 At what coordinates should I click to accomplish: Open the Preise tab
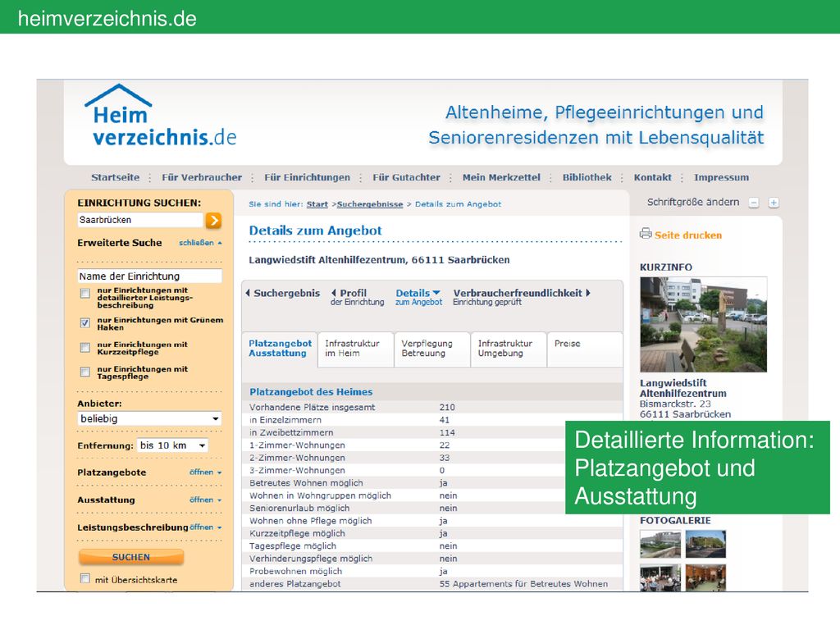(x=585, y=349)
